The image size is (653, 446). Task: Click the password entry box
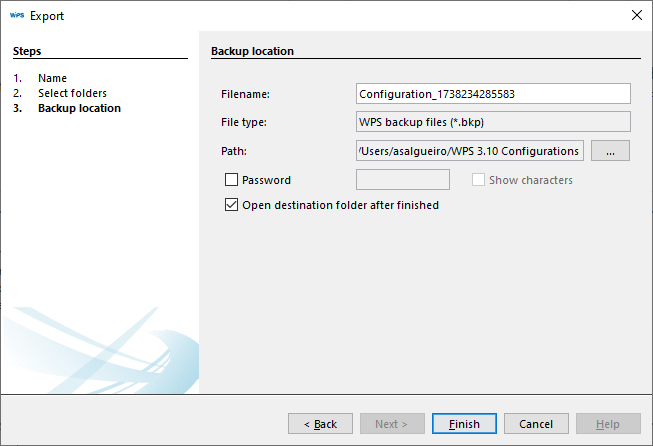point(403,180)
